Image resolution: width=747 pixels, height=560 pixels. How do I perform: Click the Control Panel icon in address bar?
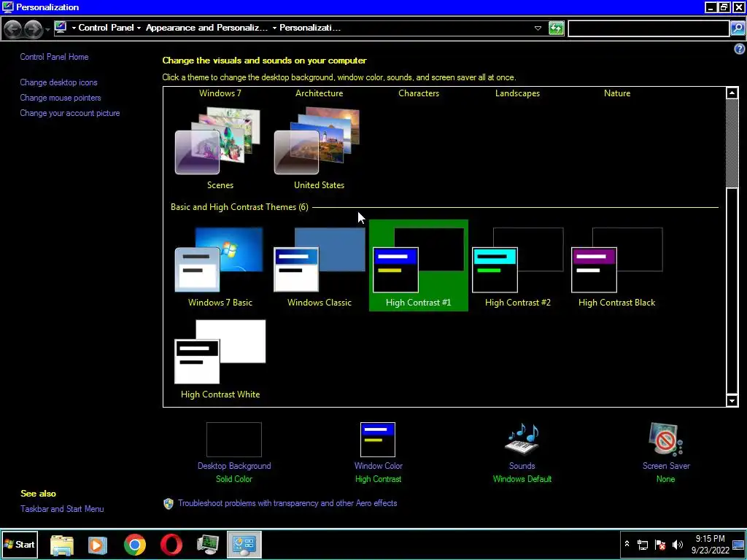click(61, 28)
